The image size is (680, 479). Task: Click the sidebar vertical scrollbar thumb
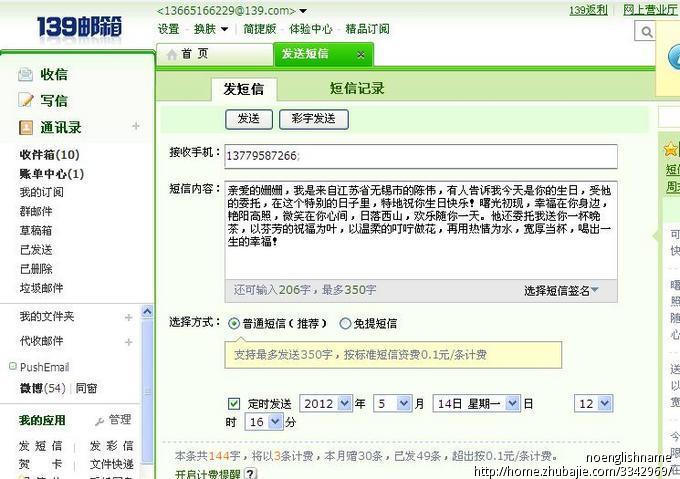point(147,390)
